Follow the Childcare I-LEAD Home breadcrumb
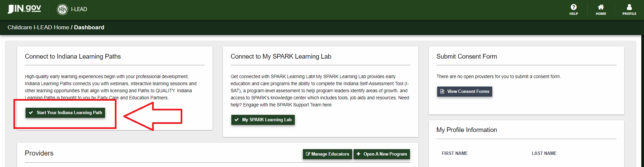 (38, 27)
